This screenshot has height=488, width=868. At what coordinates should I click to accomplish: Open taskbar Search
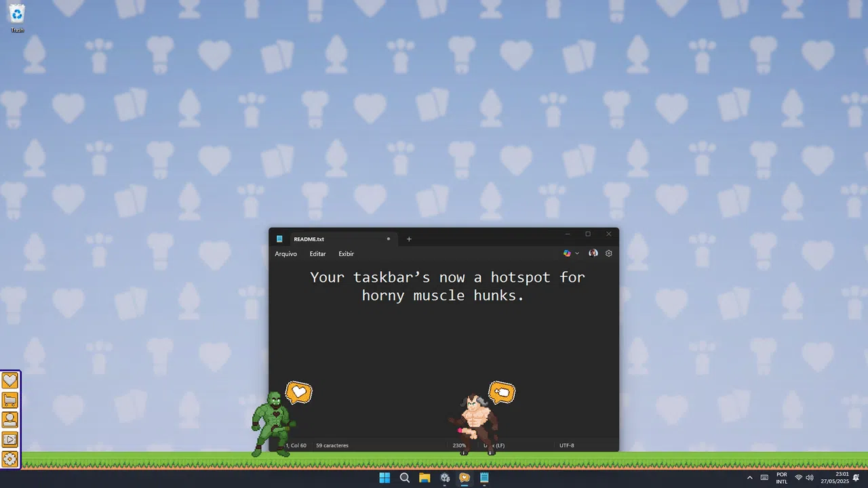pos(405,478)
